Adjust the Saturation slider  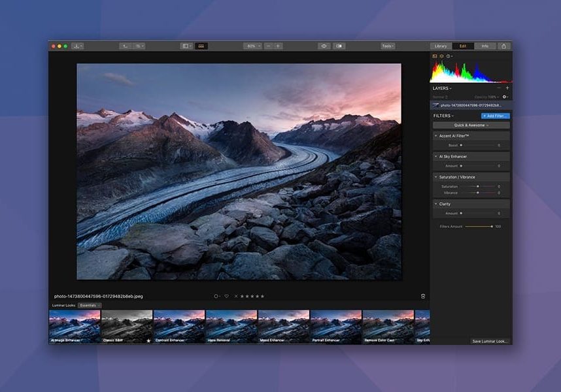[x=477, y=187]
